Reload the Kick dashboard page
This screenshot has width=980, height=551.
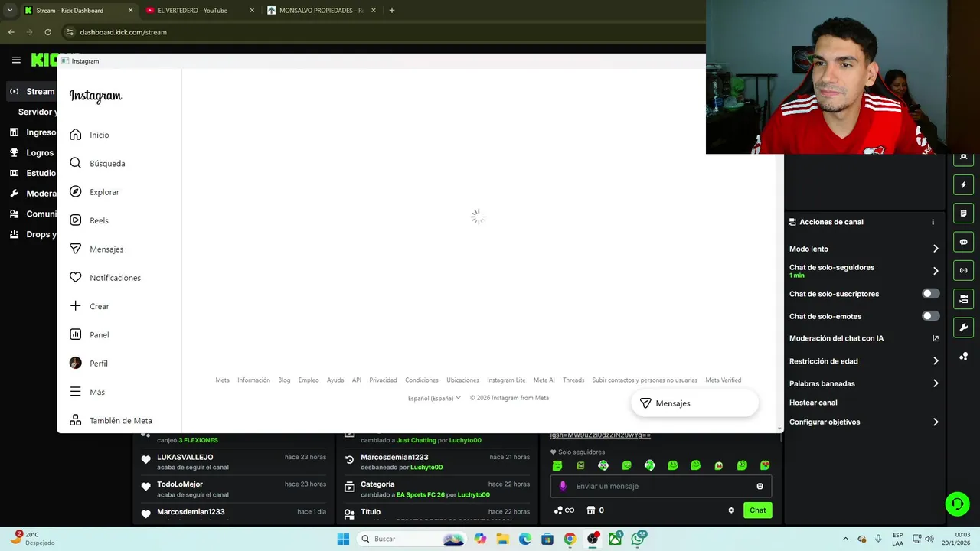coord(47,32)
